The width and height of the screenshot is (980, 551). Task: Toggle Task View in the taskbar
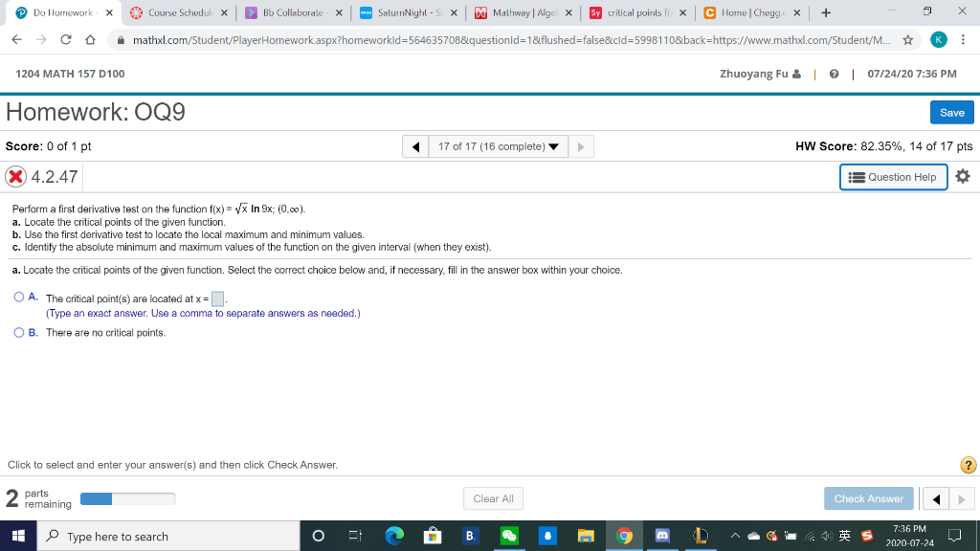(355, 536)
